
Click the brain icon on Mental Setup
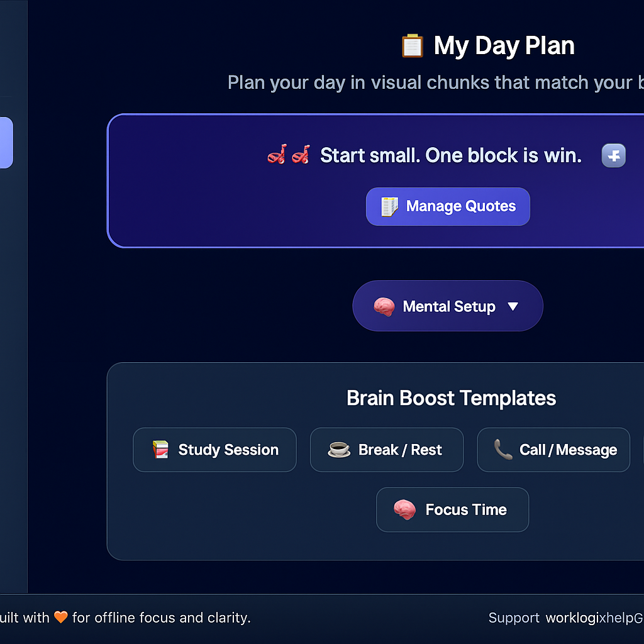click(384, 307)
